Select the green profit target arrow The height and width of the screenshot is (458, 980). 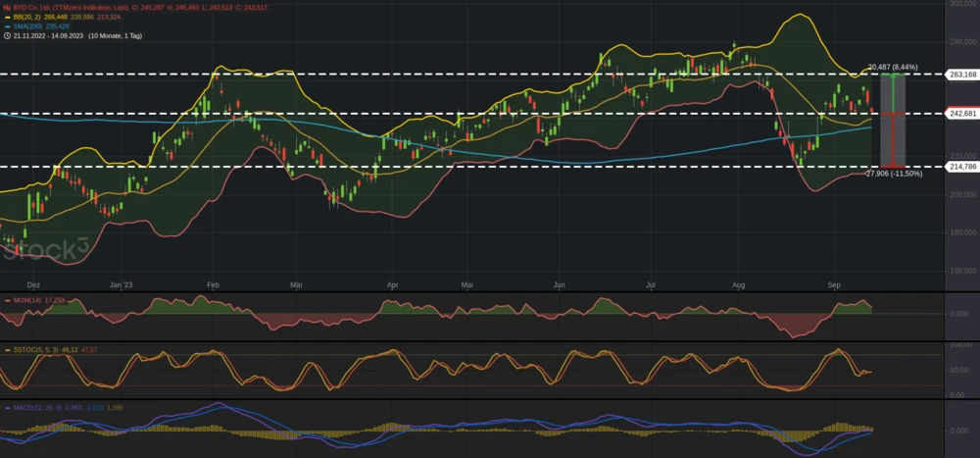pyautogui.click(x=895, y=93)
